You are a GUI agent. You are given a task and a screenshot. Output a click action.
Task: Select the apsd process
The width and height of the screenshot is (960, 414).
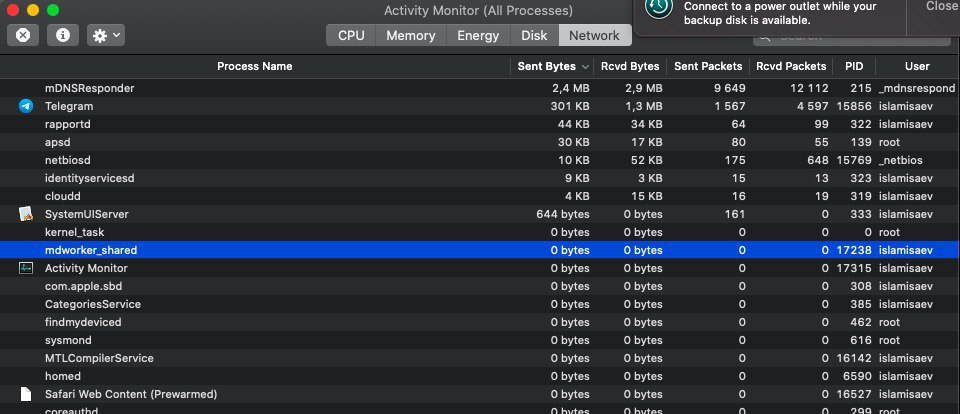tap(58, 142)
